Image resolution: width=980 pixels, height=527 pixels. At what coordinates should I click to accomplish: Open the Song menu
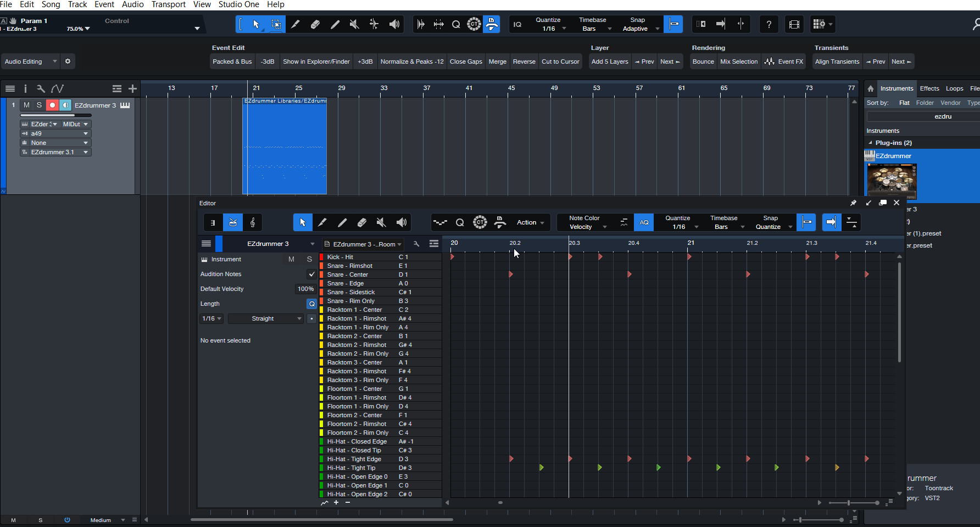pos(51,4)
